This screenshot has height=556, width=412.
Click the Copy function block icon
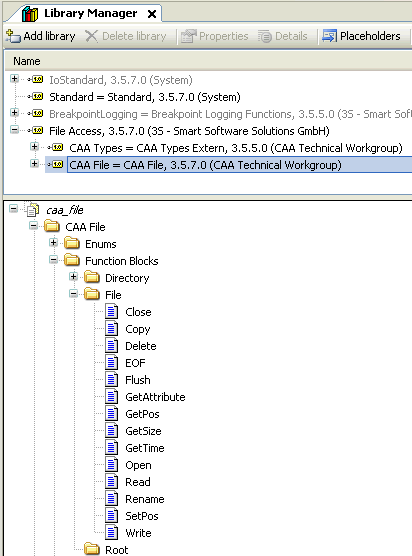point(112,329)
